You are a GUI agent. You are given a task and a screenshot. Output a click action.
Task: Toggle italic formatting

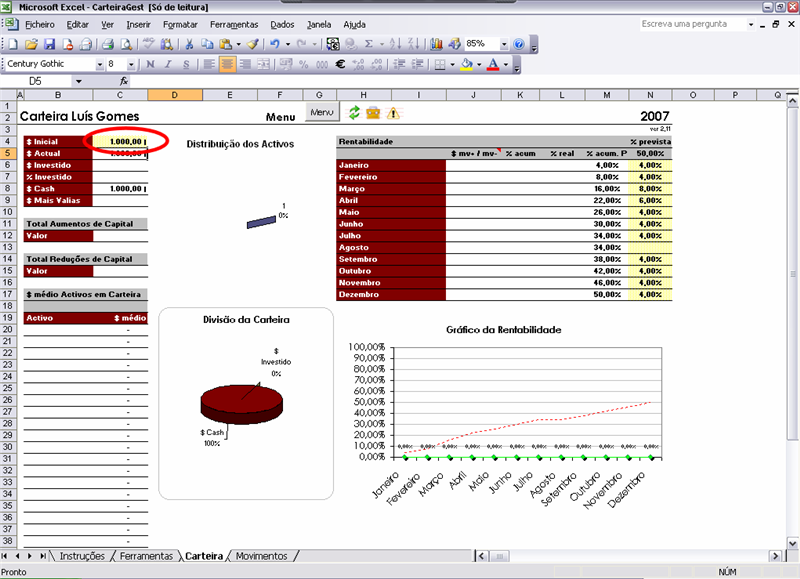click(x=168, y=64)
